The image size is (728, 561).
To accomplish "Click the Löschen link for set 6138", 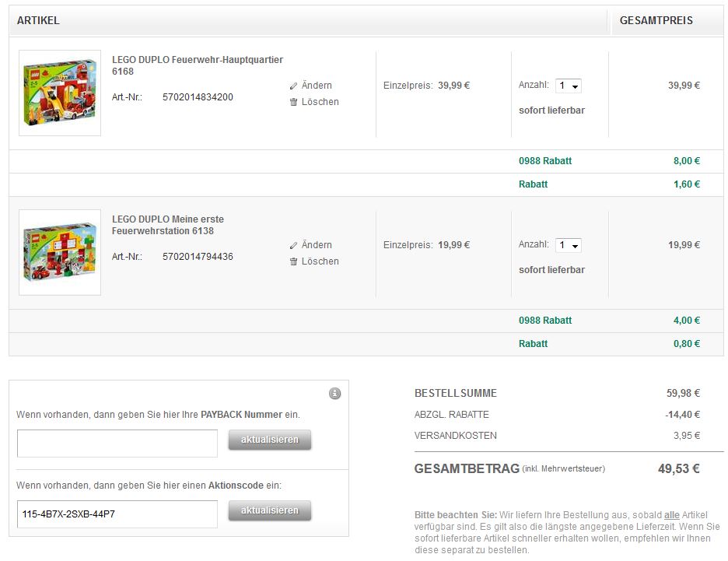I will tap(320, 261).
